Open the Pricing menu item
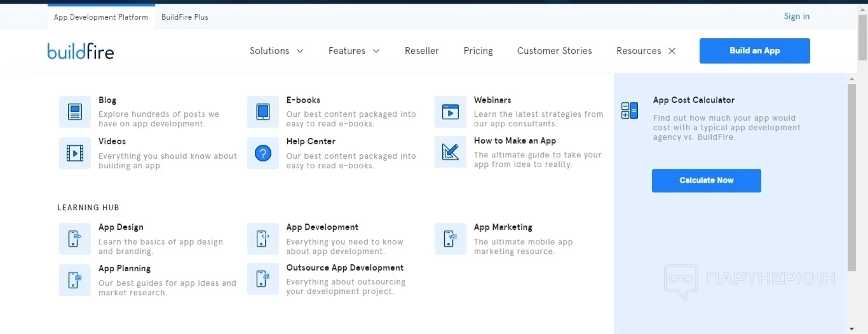 point(478,51)
